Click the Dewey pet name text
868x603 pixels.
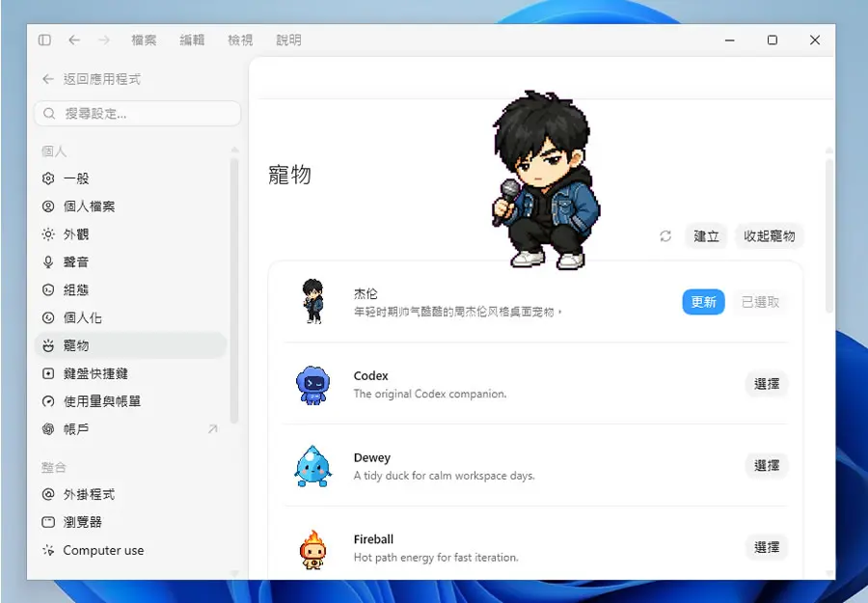(x=372, y=458)
